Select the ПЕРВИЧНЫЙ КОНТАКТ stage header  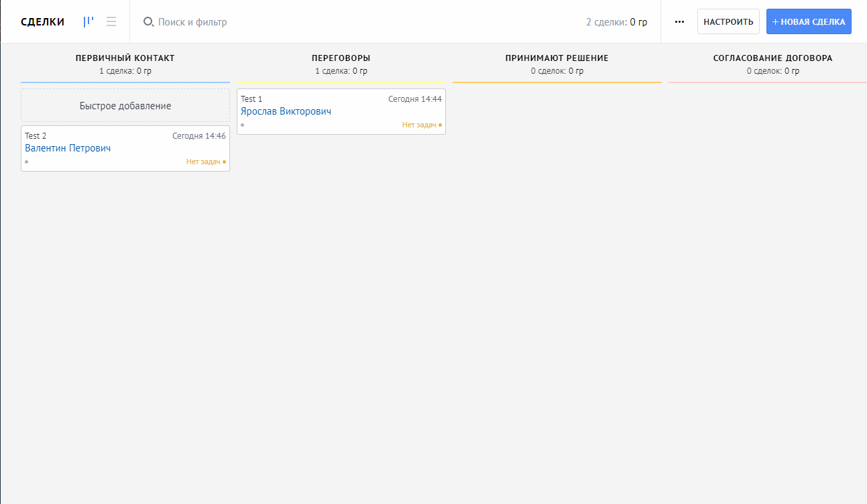(125, 58)
